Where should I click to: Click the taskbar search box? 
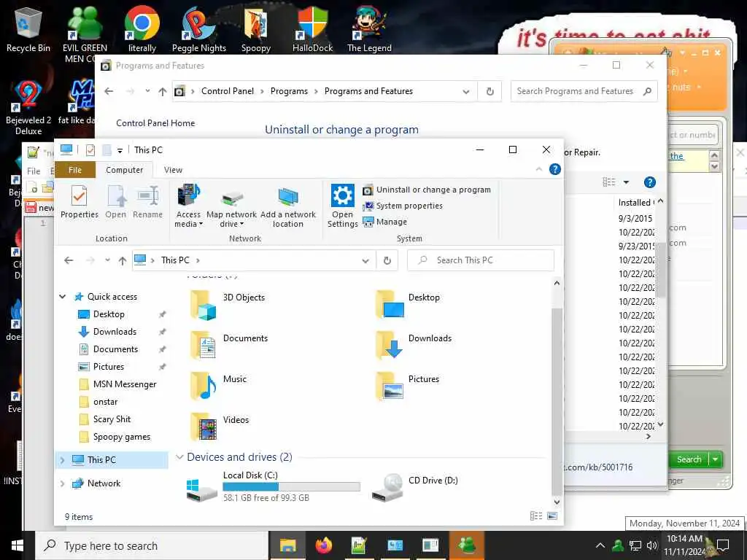tap(152, 545)
